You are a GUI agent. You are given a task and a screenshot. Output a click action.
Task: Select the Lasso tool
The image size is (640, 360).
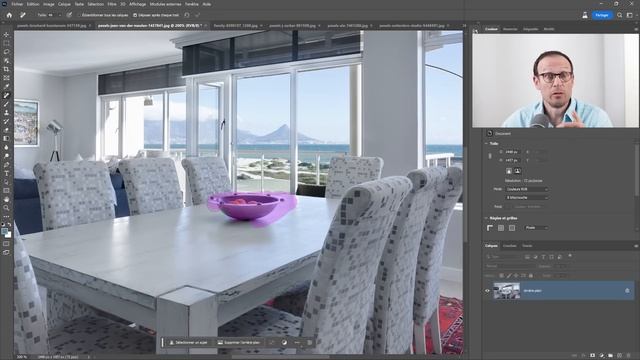(x=6, y=52)
